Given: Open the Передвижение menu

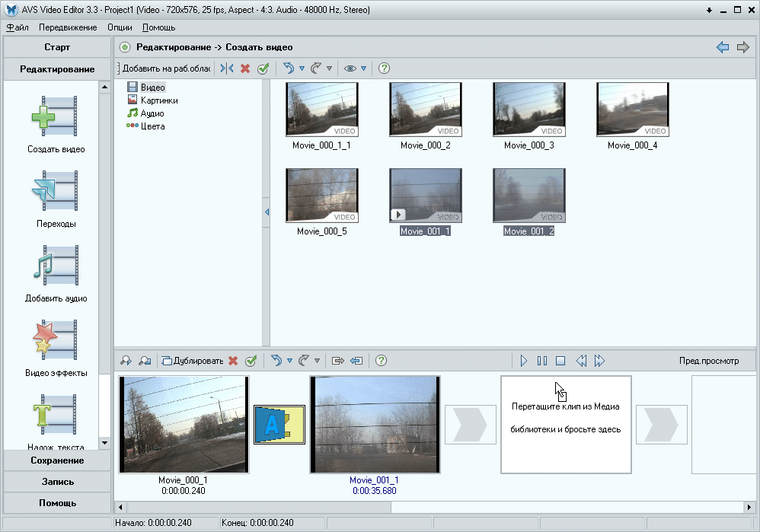Looking at the screenshot, I should (x=68, y=27).
